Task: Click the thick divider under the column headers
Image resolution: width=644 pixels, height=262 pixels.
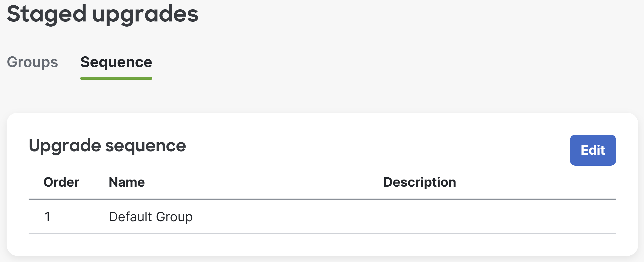Action: pos(322,199)
